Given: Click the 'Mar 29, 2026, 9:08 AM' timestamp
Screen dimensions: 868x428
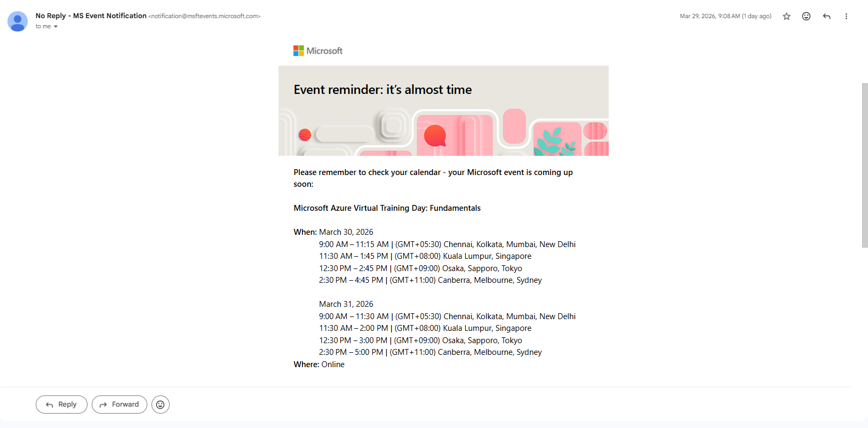Looking at the screenshot, I should coord(710,17).
